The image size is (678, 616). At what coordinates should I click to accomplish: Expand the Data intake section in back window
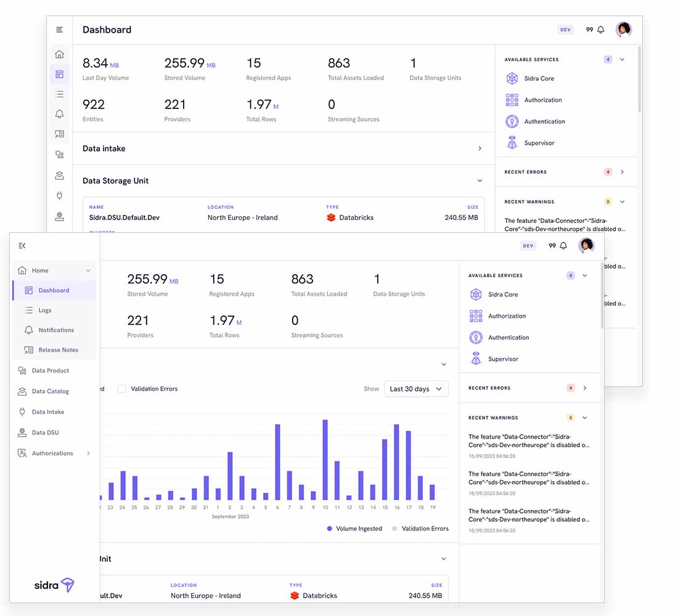[480, 148]
